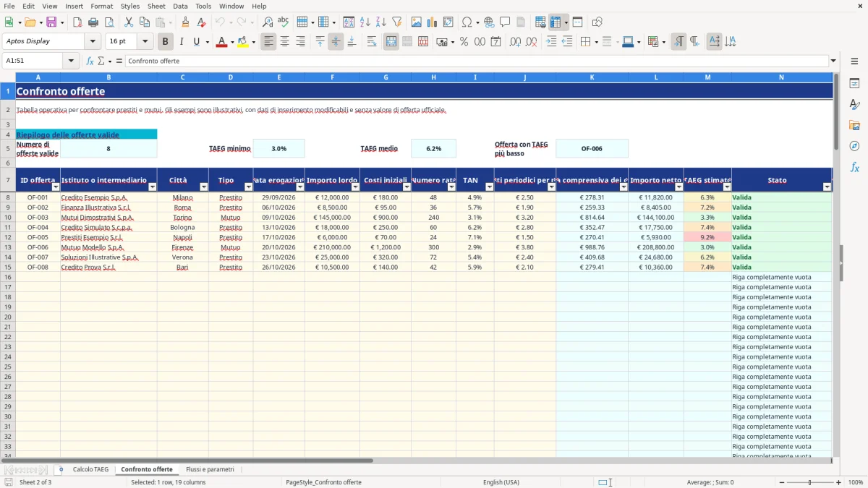This screenshot has height=488, width=868.
Task: Select row 12 header
Action: (x=8, y=237)
